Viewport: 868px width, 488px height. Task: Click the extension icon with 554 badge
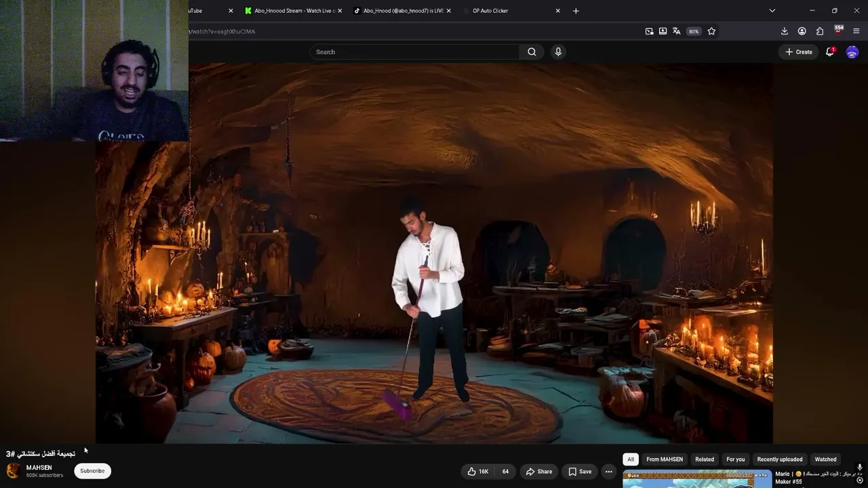pyautogui.click(x=838, y=30)
